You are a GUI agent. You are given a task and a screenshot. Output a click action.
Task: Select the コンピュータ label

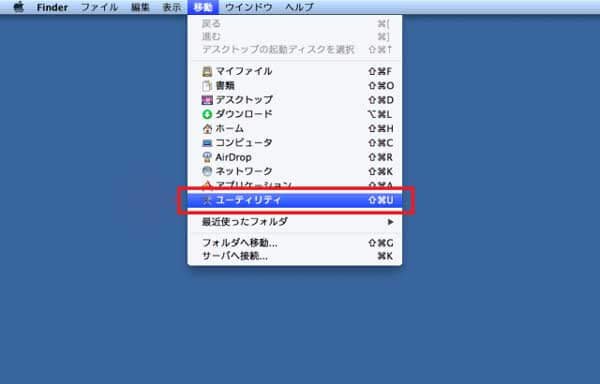[x=244, y=143]
